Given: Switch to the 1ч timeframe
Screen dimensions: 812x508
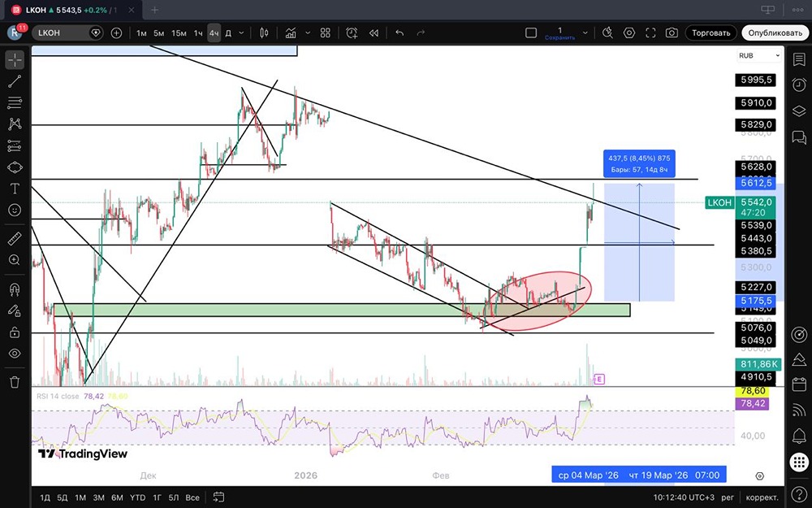Looking at the screenshot, I should (x=198, y=33).
